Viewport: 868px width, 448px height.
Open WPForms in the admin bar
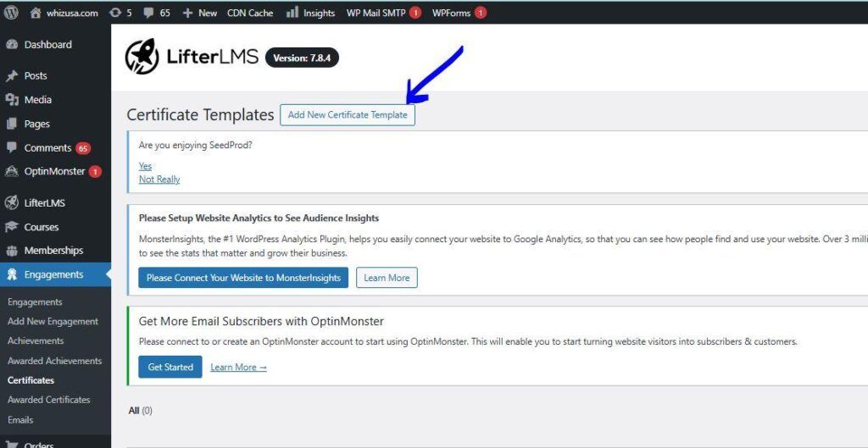(x=451, y=13)
